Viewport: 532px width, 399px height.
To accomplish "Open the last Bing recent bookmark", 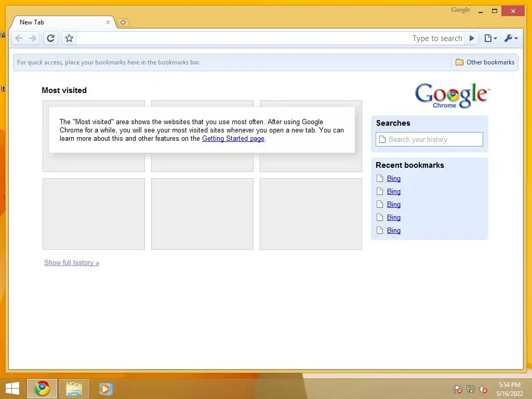I will (x=394, y=230).
